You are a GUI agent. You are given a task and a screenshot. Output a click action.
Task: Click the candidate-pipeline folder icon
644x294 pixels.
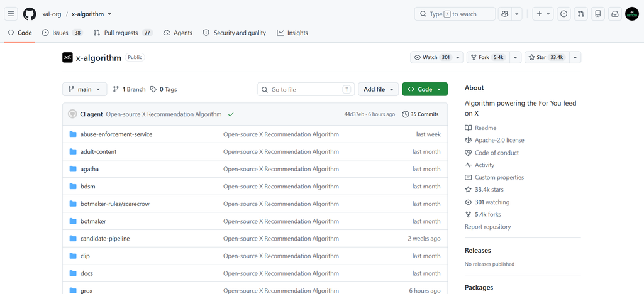73,238
